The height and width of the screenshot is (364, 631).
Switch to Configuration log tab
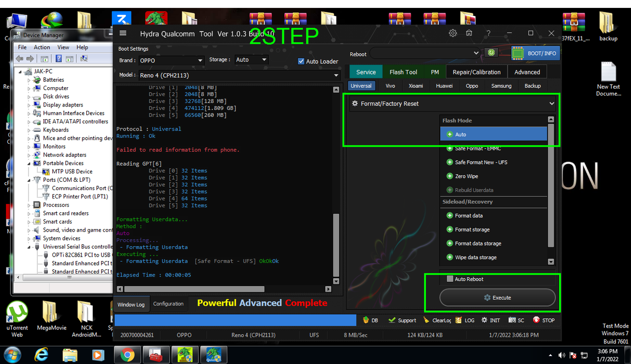click(168, 304)
